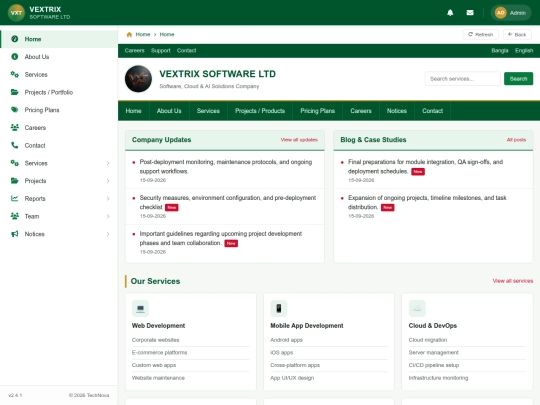Open the Security measures update item

tap(228, 202)
